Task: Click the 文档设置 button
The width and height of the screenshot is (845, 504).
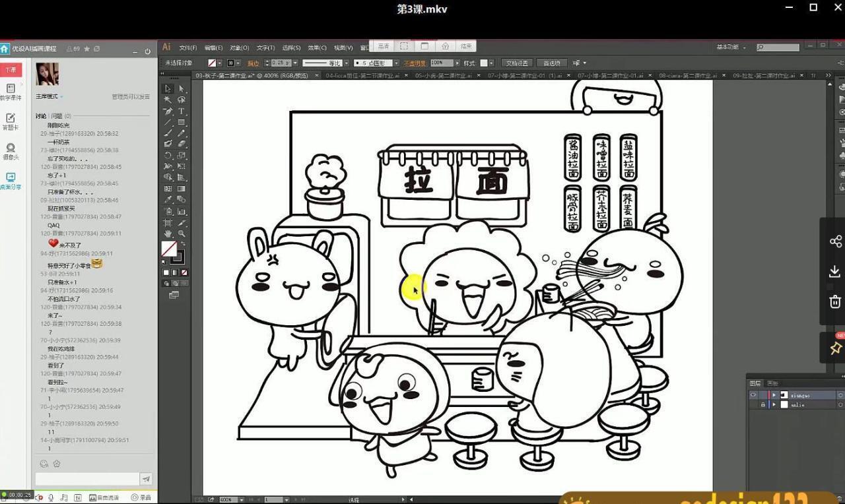Action: click(517, 63)
